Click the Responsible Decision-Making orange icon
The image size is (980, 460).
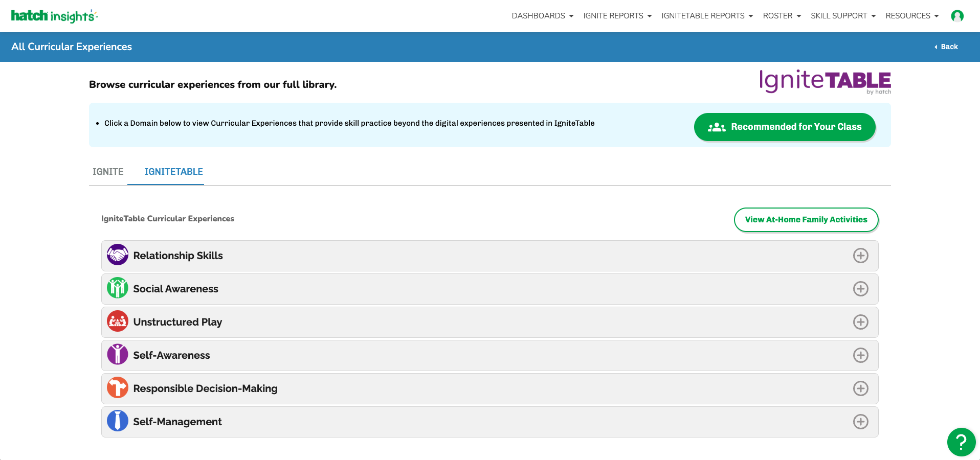(118, 387)
